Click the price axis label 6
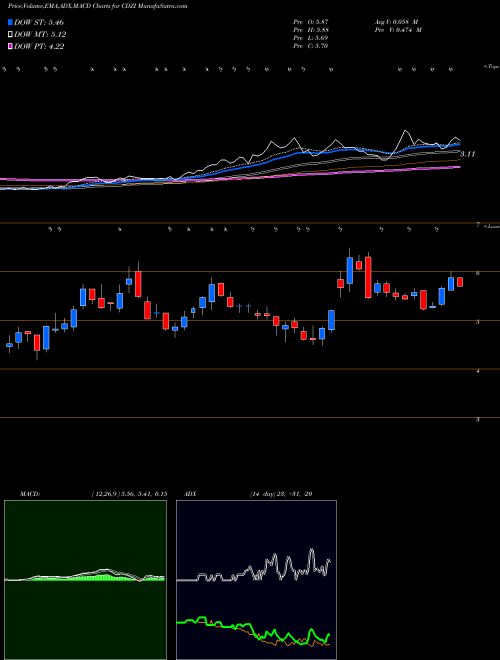 click(478, 273)
